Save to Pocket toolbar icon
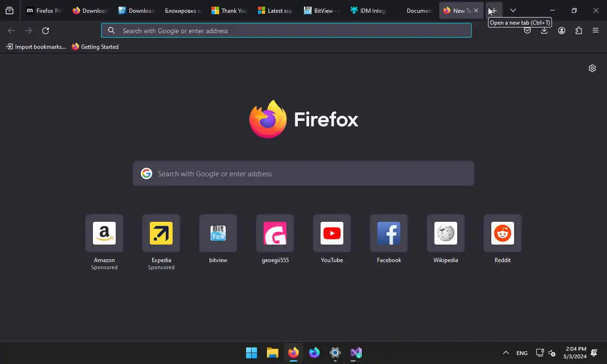This screenshot has width=607, height=364. click(x=527, y=31)
